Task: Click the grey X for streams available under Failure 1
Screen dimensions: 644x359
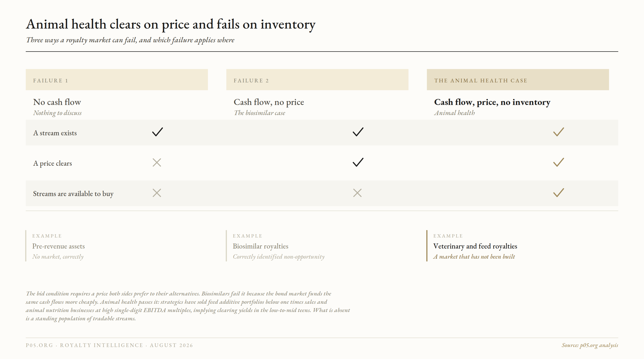Action: pos(157,193)
